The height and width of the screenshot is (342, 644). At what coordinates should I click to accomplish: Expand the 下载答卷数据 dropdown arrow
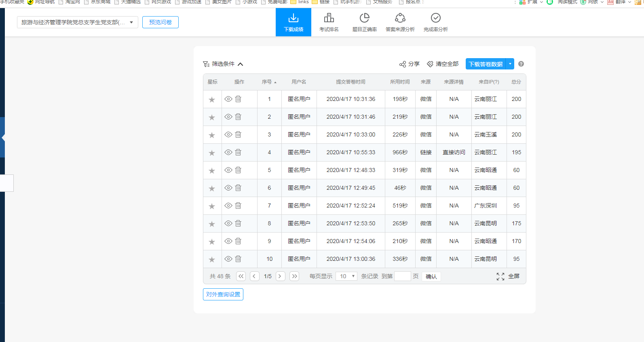(510, 64)
